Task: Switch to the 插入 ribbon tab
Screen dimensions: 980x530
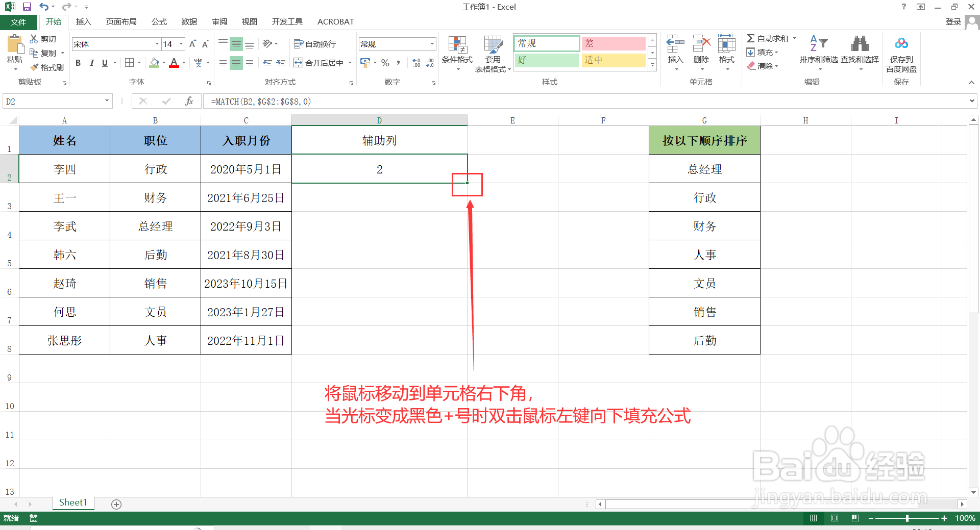Action: [83, 22]
